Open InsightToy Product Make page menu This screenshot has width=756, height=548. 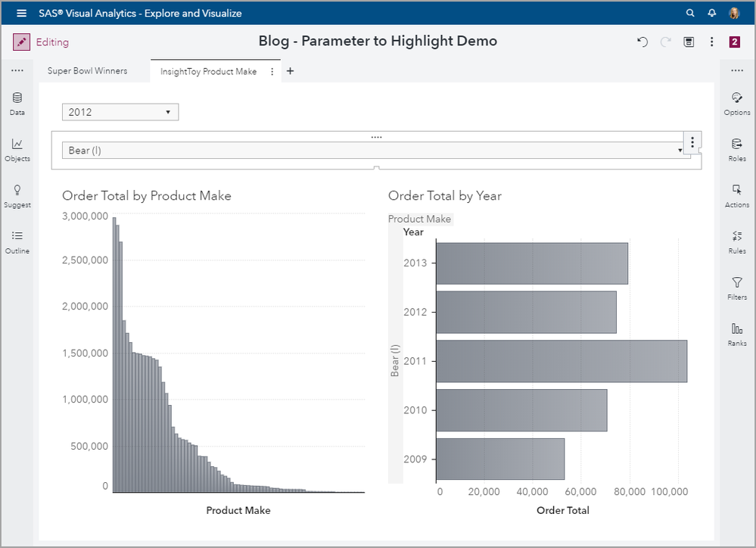272,71
